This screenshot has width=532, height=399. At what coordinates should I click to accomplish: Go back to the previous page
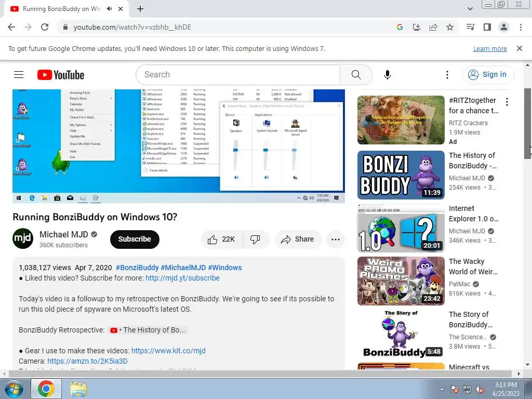pos(11,27)
